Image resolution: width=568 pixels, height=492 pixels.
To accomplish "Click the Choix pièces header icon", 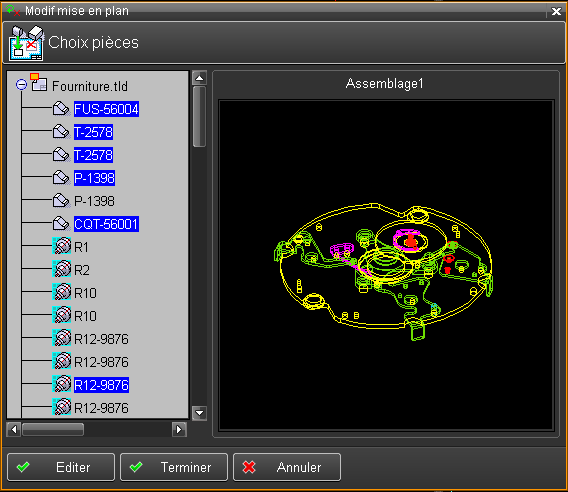I will tap(26, 43).
